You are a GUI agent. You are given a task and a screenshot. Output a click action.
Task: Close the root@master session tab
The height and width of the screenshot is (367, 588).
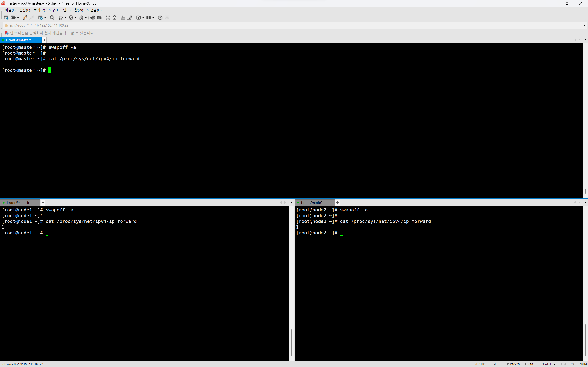[38, 40]
